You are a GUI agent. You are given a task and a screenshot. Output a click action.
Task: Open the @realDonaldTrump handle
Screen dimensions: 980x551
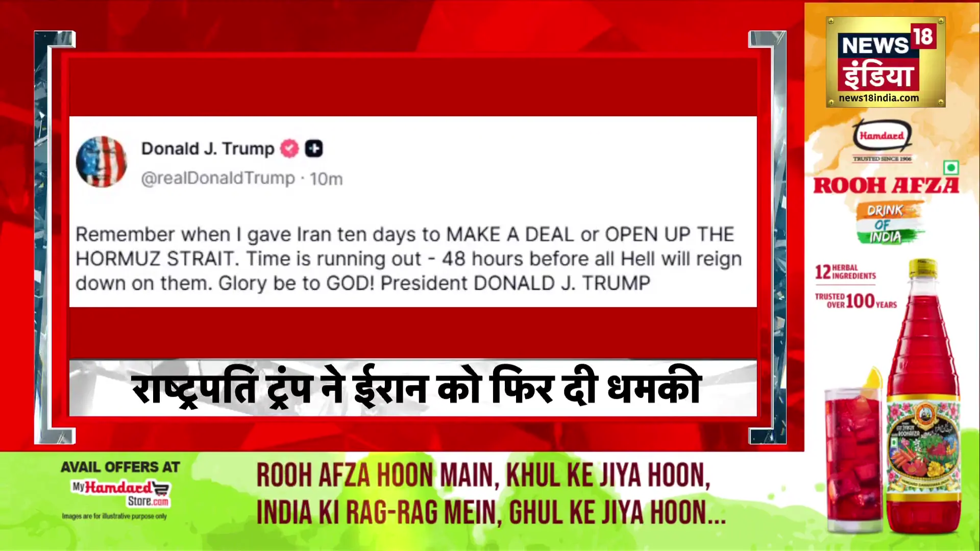pos(218,179)
